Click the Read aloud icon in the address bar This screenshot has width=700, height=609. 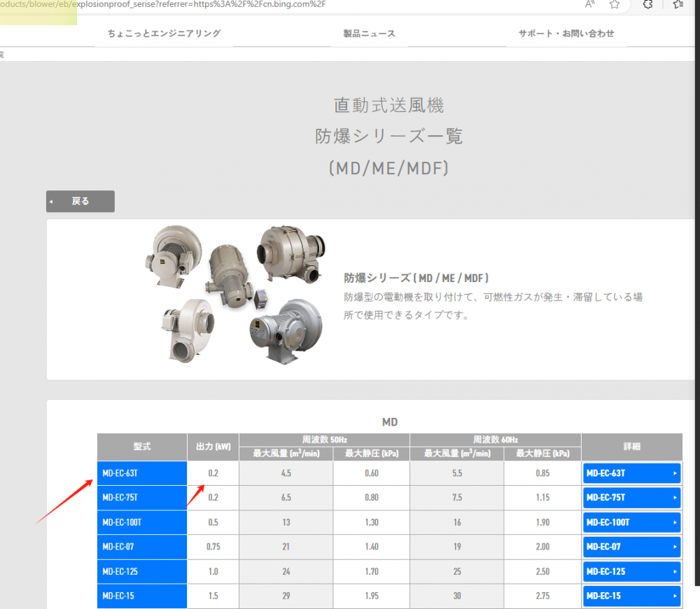590,5
